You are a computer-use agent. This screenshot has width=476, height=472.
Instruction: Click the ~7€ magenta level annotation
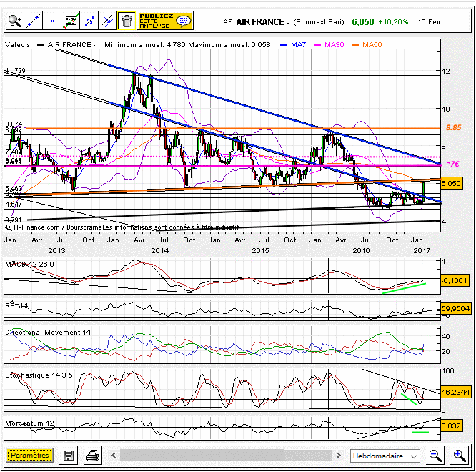coord(452,164)
